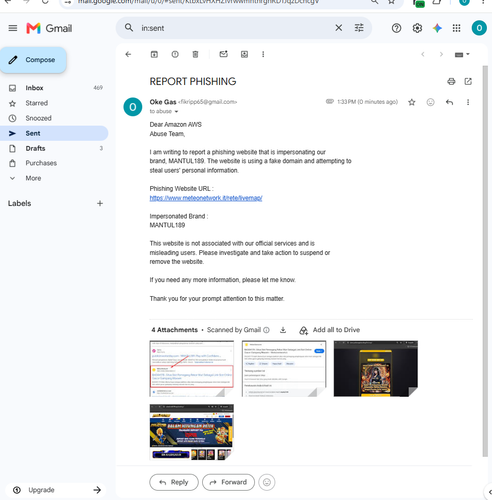Add emoji reaction next to Forward
Image resolution: width=492 pixels, height=500 pixels.
[x=267, y=482]
